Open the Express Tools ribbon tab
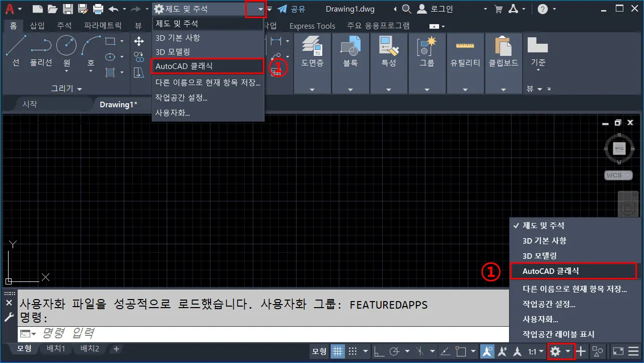Viewport: 644px width, 363px height. 312,26
